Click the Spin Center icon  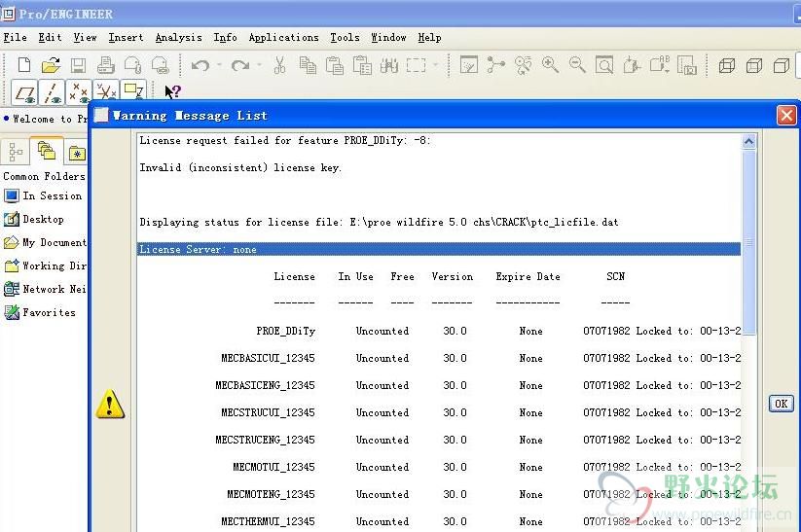coord(495,65)
